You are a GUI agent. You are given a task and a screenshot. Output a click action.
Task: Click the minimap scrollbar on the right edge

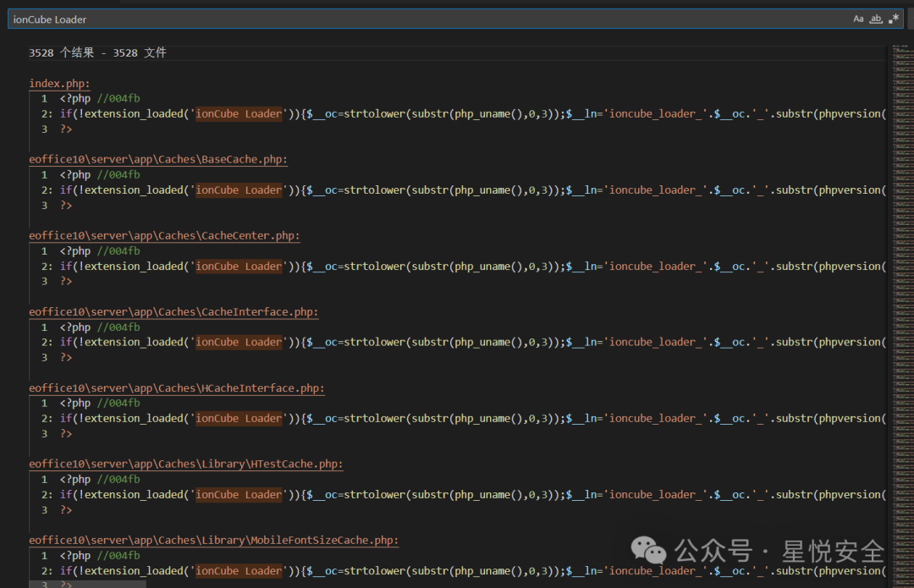tap(902, 315)
